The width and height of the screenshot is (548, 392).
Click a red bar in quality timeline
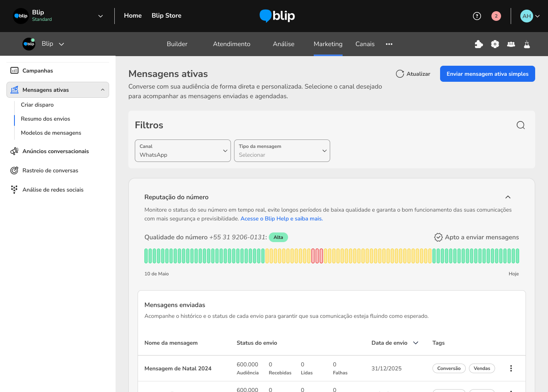[317, 256]
